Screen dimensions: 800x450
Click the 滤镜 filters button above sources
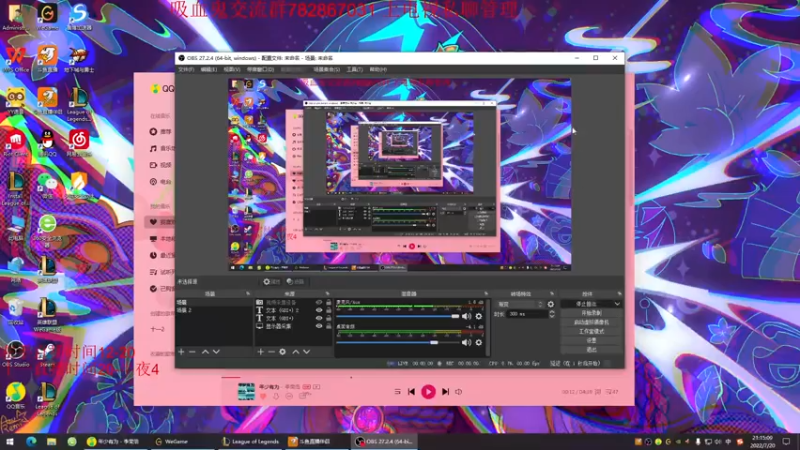pos(295,282)
